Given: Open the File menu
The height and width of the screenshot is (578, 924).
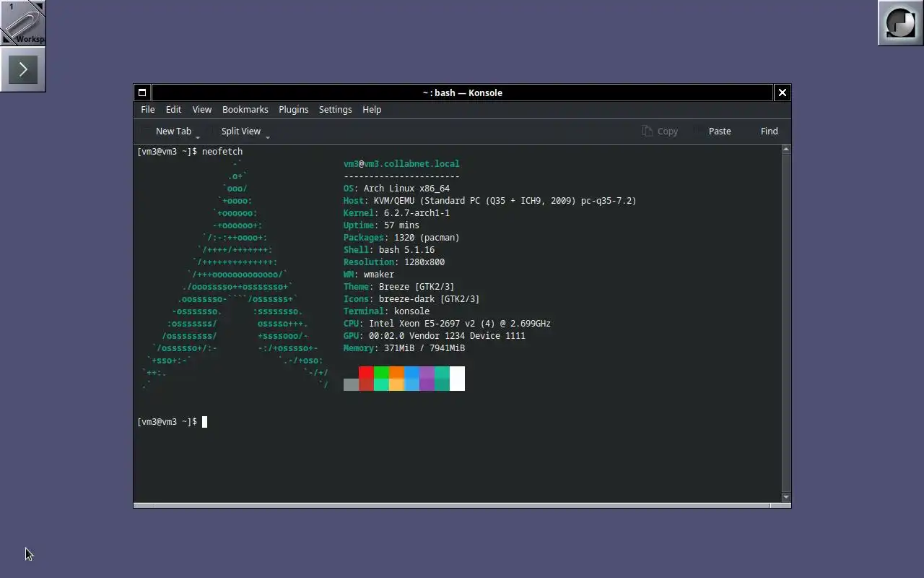Looking at the screenshot, I should click(147, 109).
